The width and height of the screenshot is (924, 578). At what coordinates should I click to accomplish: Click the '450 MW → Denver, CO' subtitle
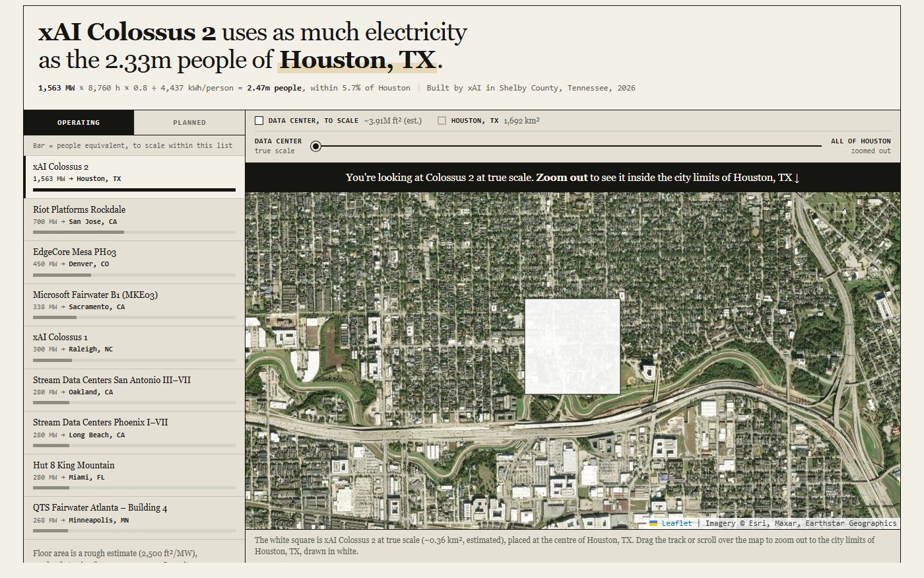[71, 264]
